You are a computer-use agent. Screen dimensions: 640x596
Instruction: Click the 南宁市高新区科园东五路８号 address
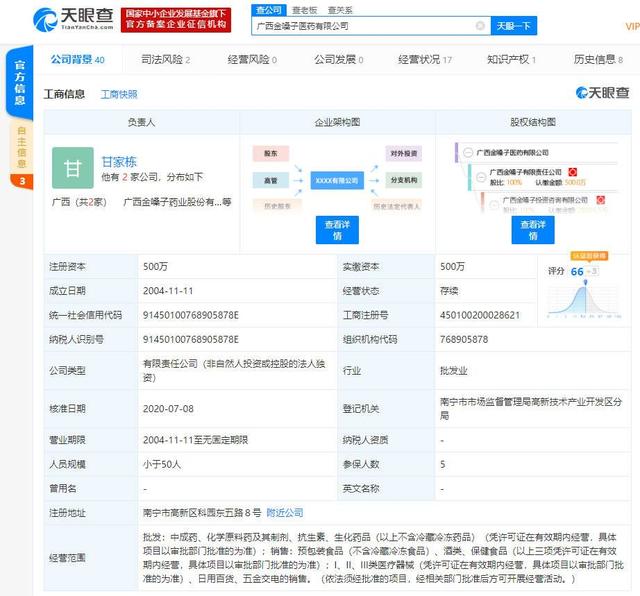click(202, 513)
